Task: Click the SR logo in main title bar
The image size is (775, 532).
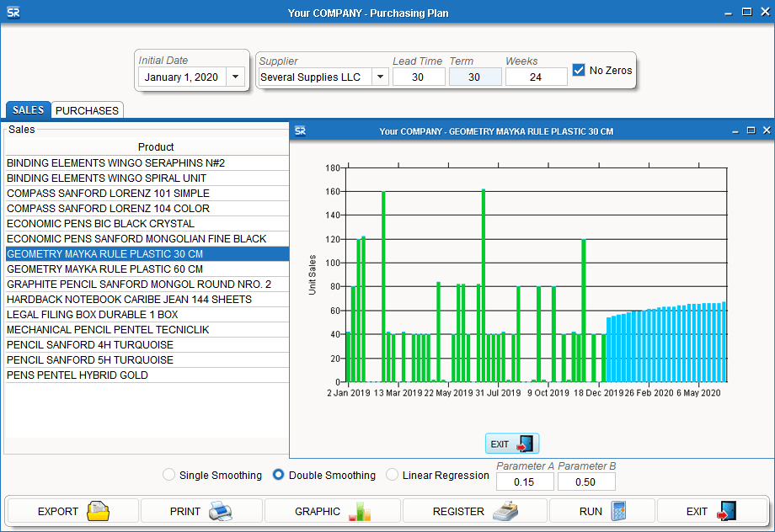Action: pyautogui.click(x=13, y=13)
